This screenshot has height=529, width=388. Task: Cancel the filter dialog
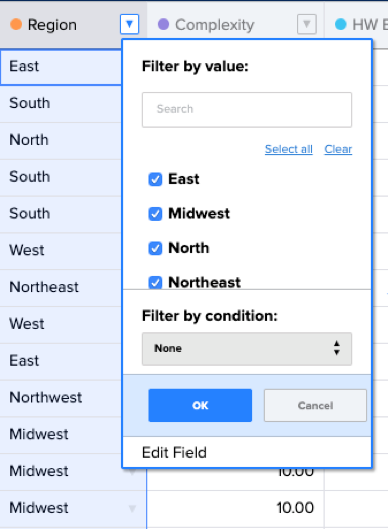pos(315,405)
